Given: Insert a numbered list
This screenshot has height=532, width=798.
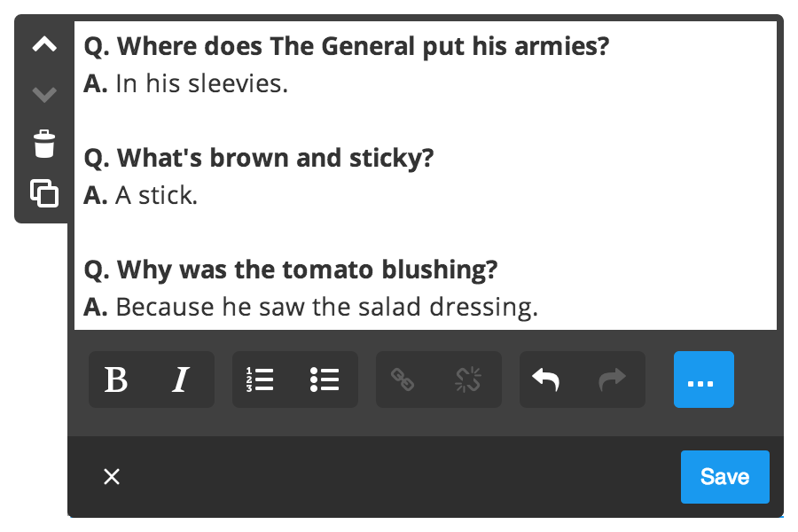Looking at the screenshot, I should point(260,379).
